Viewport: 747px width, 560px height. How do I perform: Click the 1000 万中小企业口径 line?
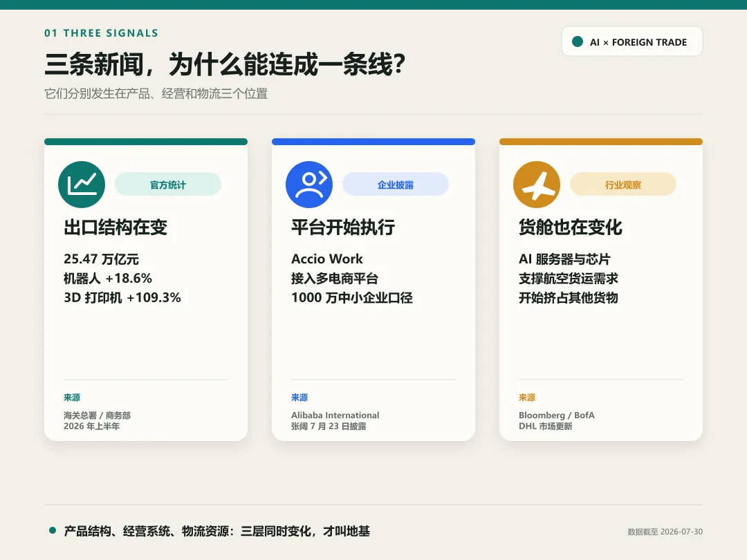[352, 297]
